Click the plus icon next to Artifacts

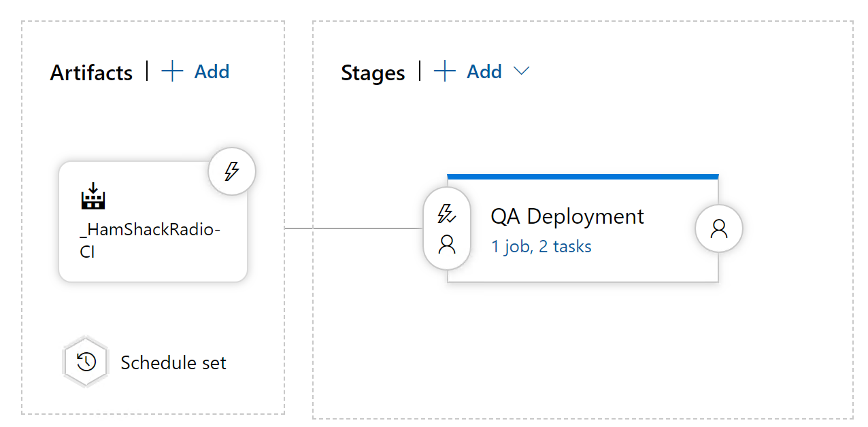click(x=173, y=71)
